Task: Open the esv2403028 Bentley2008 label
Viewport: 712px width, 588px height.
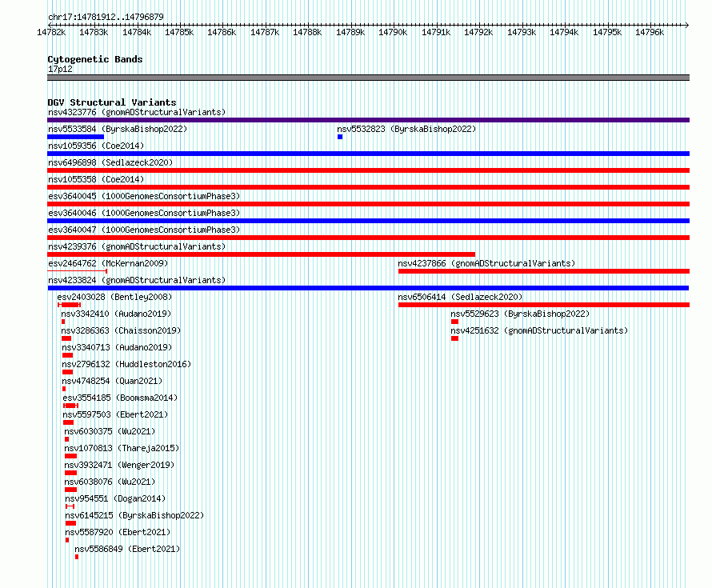Action: (x=114, y=297)
